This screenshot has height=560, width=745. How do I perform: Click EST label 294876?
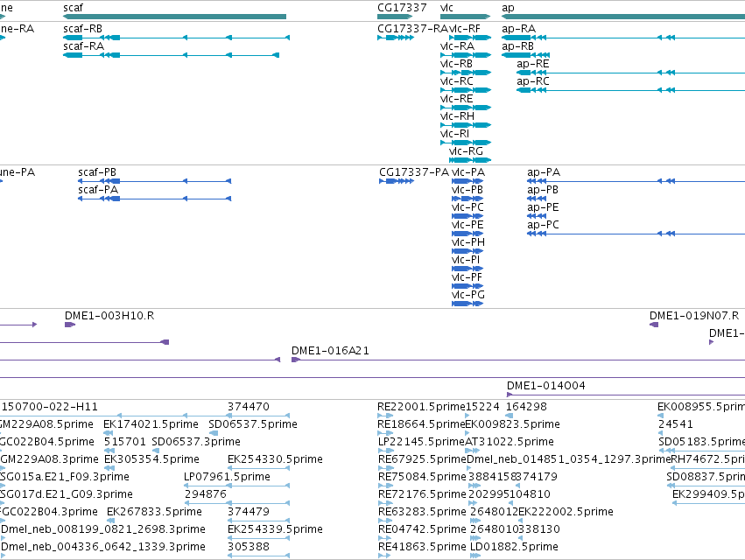point(206,494)
